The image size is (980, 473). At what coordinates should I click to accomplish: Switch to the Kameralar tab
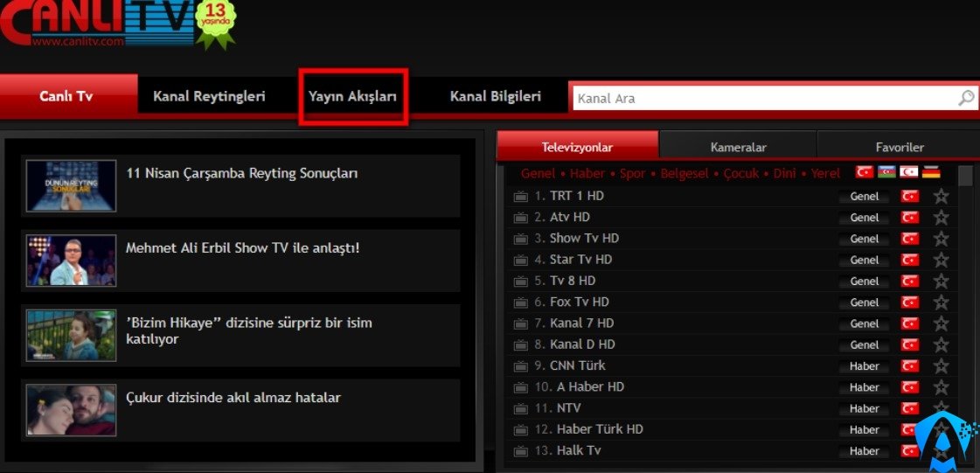point(738,147)
